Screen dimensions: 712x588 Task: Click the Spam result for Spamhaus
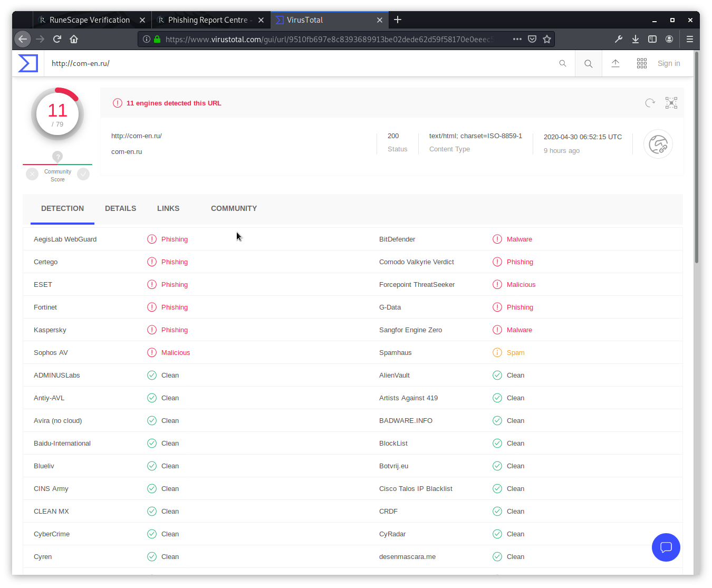[x=516, y=353]
